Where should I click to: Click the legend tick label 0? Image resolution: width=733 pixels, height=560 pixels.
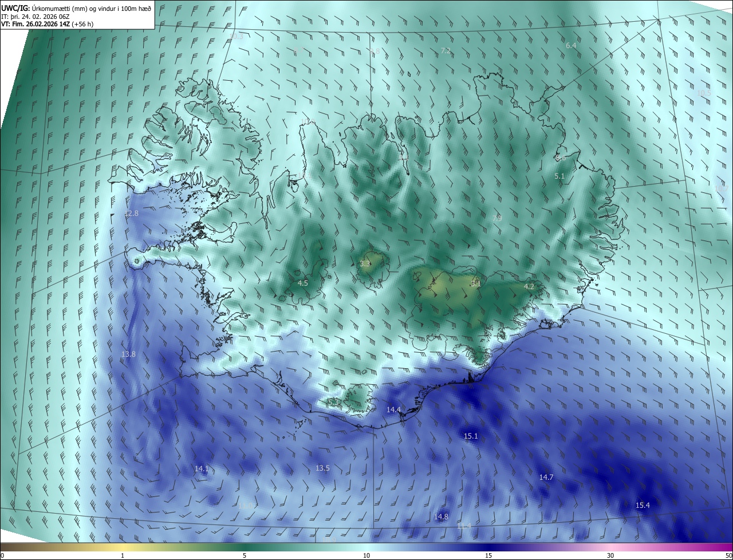click(2, 556)
